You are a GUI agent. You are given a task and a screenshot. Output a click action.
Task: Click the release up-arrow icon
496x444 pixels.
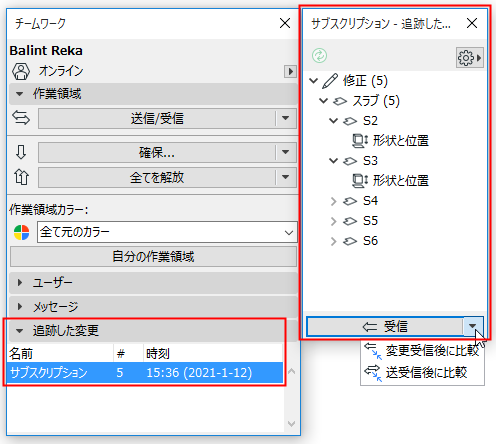point(21,177)
